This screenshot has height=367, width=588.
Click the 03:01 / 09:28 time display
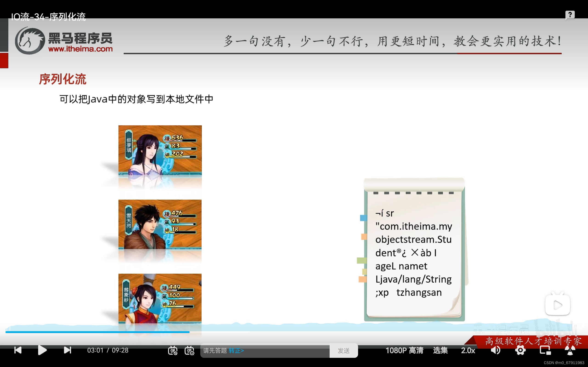(x=108, y=350)
